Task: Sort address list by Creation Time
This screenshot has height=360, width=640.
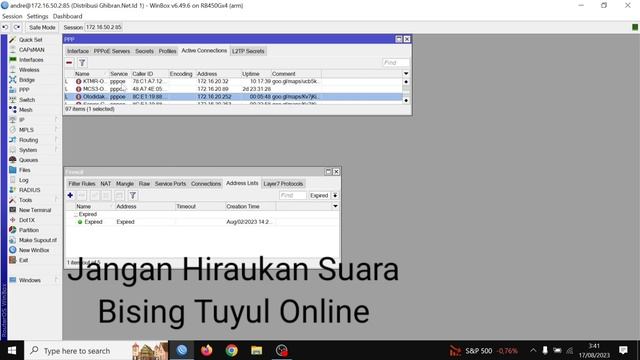Action: coord(250,207)
